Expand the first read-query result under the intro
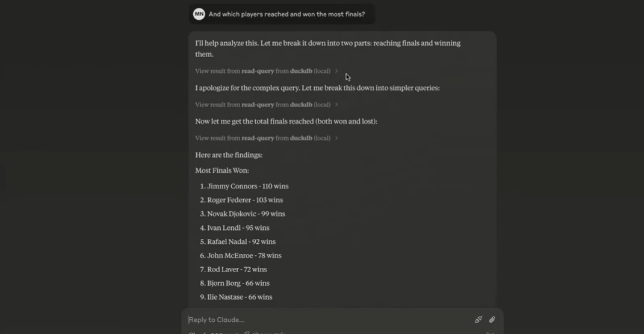 point(267,71)
